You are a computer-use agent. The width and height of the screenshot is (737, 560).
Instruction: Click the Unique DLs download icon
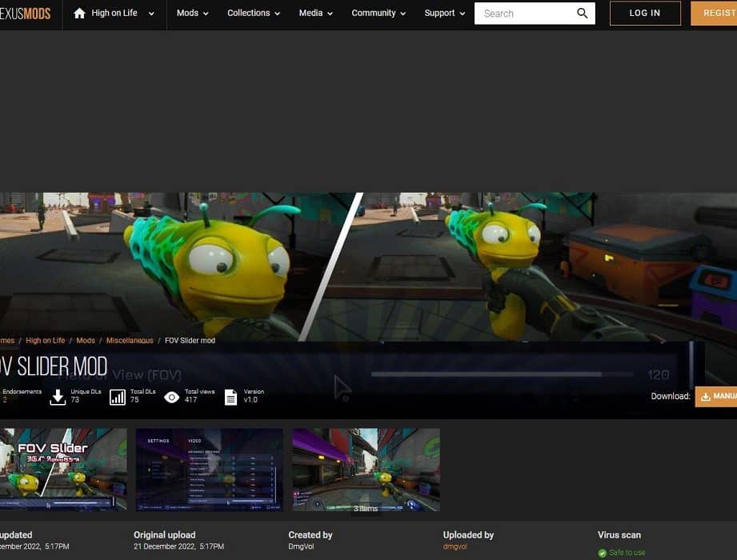click(x=58, y=397)
